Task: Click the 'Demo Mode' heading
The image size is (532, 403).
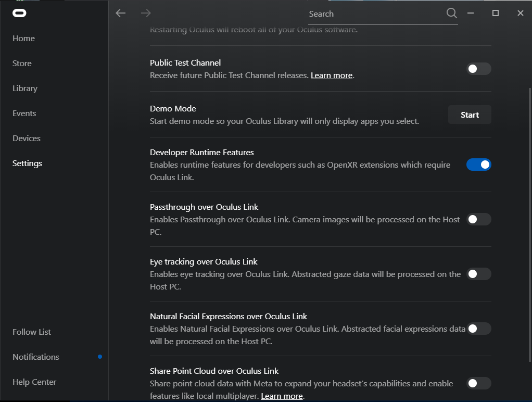Action: point(173,108)
